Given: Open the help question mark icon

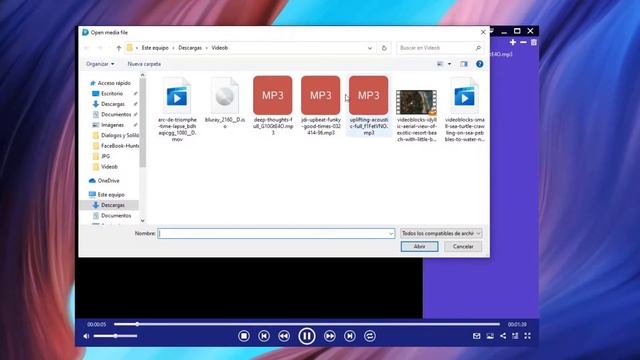Looking at the screenshot, I should (x=480, y=64).
